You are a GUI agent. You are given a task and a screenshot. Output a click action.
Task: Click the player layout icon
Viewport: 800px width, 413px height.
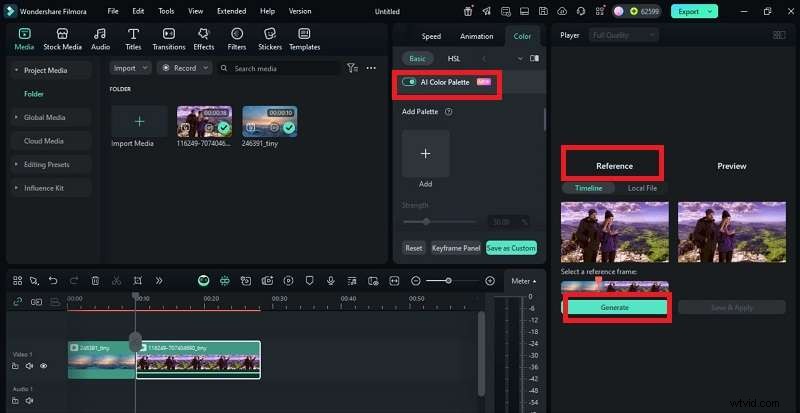pyautogui.click(x=779, y=35)
